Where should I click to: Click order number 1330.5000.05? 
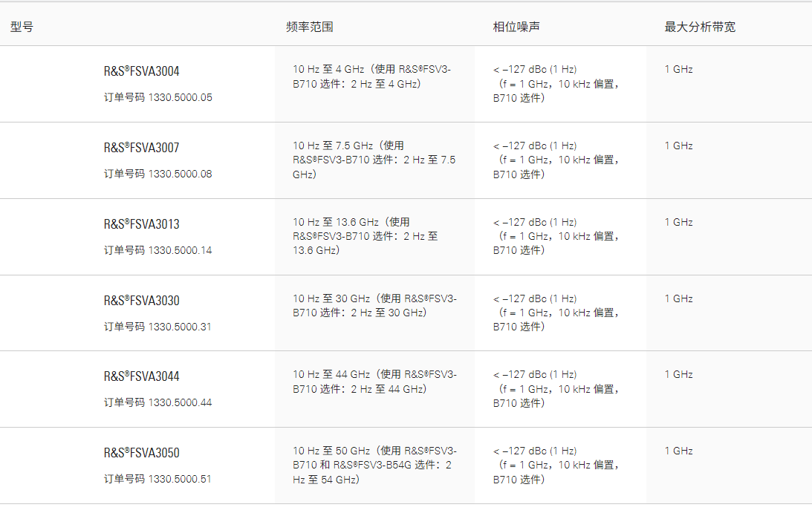[157, 97]
